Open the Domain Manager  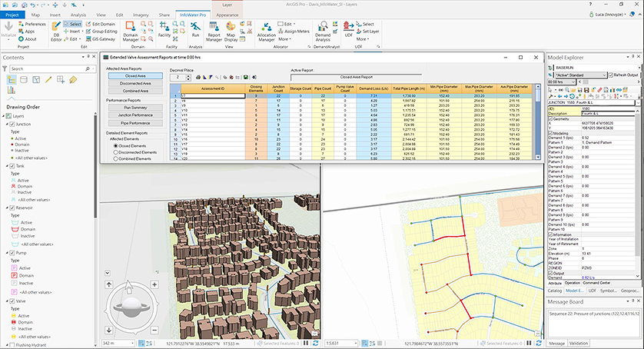coord(131,32)
